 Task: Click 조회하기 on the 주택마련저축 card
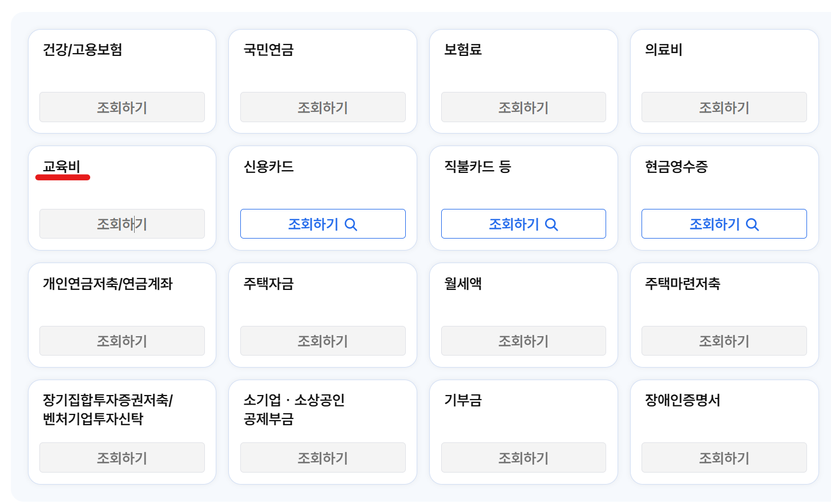pyautogui.click(x=724, y=341)
